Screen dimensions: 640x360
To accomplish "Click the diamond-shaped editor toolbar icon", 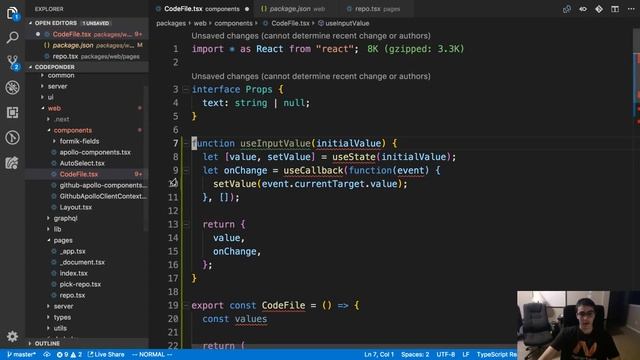I will (x=599, y=9).
